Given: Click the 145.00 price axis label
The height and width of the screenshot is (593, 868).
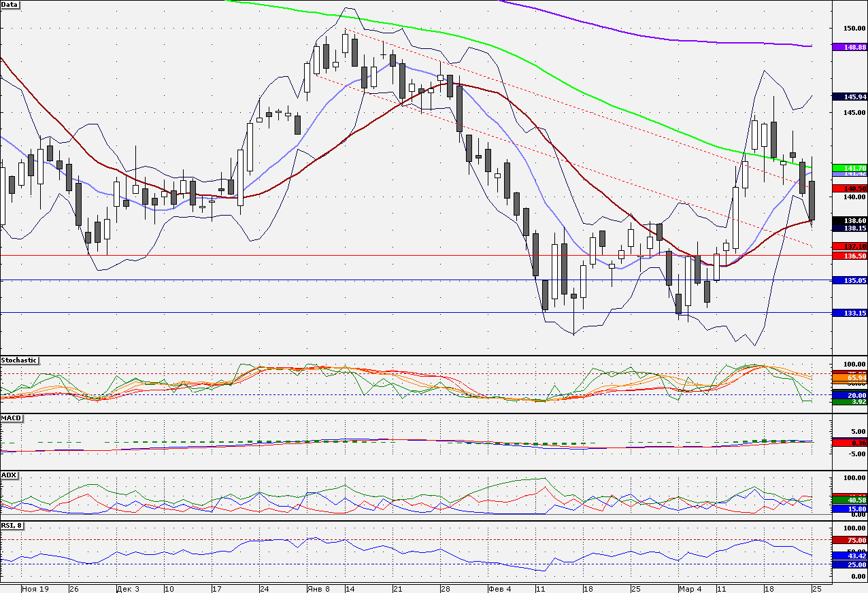Looking at the screenshot, I should pos(854,112).
